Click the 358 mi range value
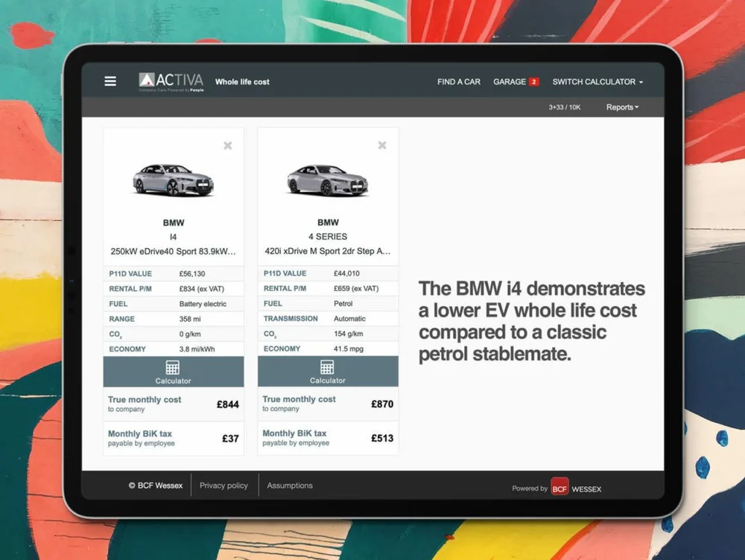The image size is (745, 560). click(190, 319)
